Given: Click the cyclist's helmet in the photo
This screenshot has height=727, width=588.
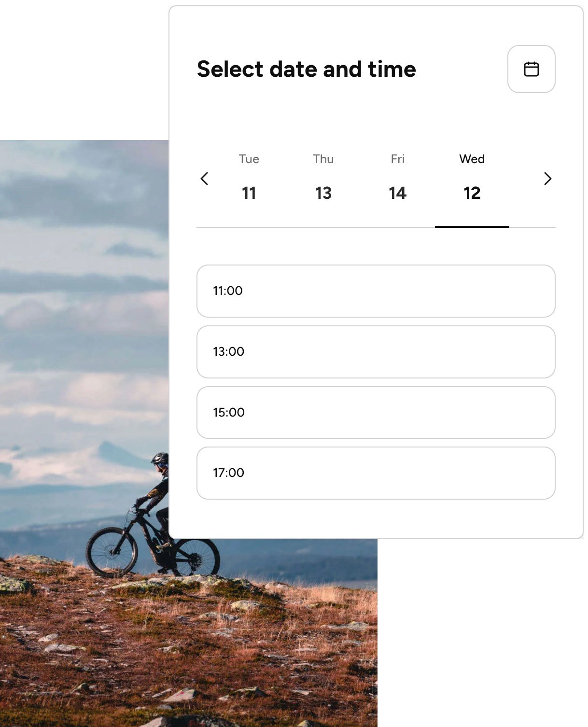Looking at the screenshot, I should pyautogui.click(x=160, y=458).
